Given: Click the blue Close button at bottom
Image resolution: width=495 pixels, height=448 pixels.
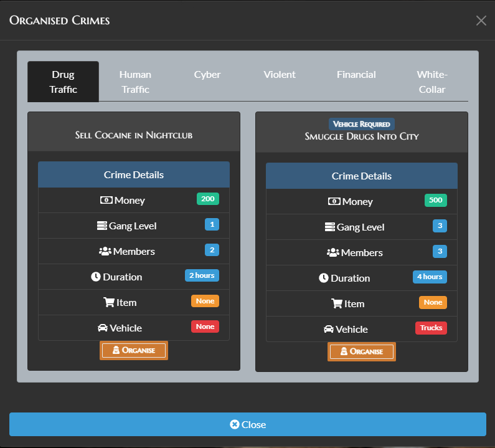Looking at the screenshot, I should pyautogui.click(x=248, y=424).
